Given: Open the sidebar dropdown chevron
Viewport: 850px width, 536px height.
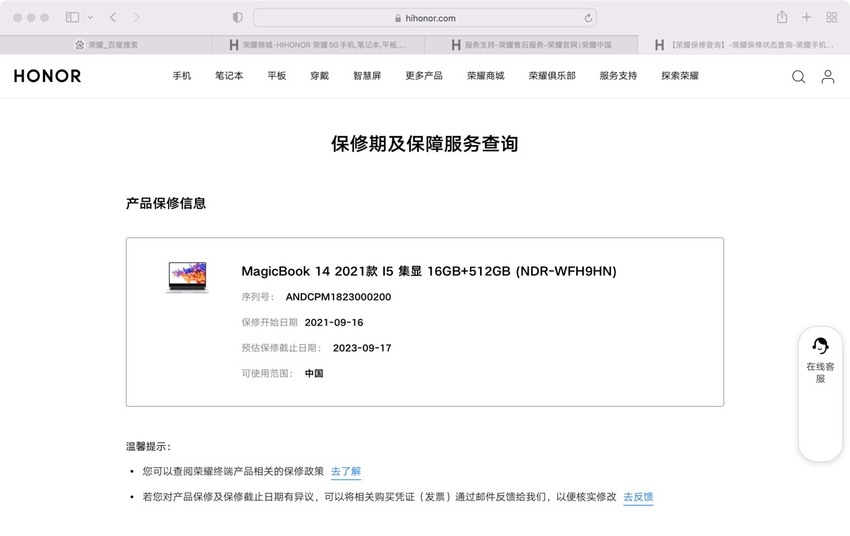Looking at the screenshot, I should pos(90,18).
